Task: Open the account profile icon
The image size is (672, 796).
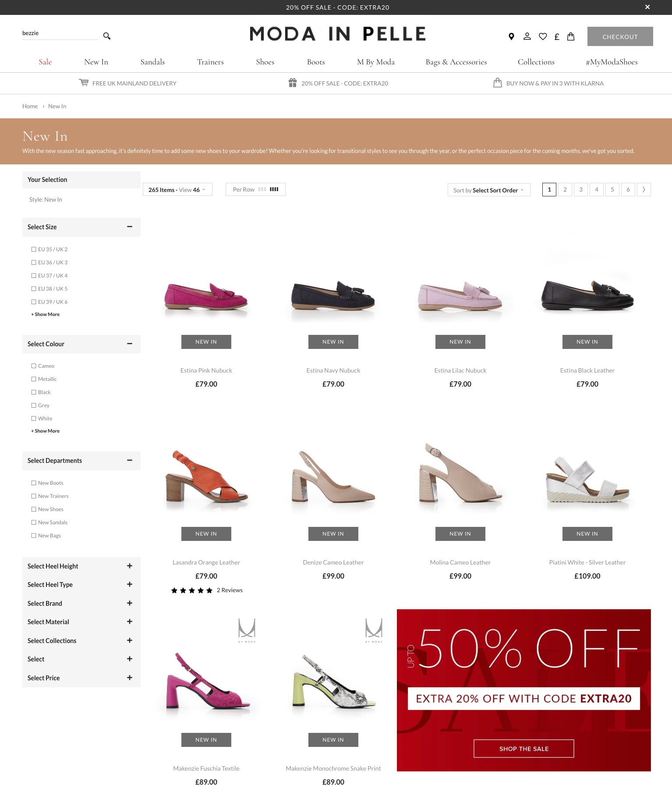Action: [527, 36]
